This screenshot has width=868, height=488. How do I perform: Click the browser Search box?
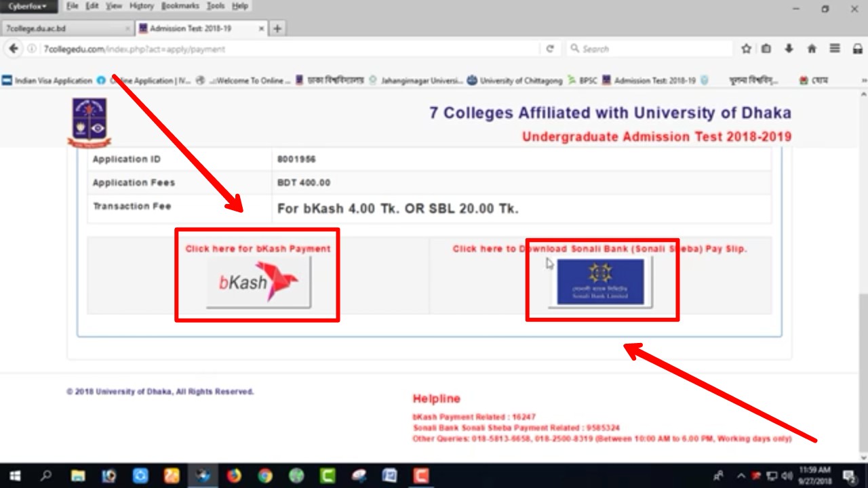(650, 49)
